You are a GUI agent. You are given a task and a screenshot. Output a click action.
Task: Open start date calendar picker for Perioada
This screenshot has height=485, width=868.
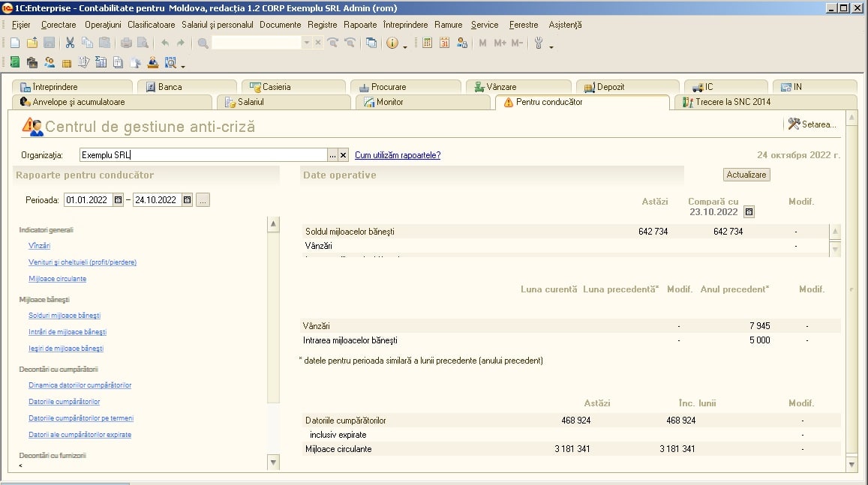(118, 200)
